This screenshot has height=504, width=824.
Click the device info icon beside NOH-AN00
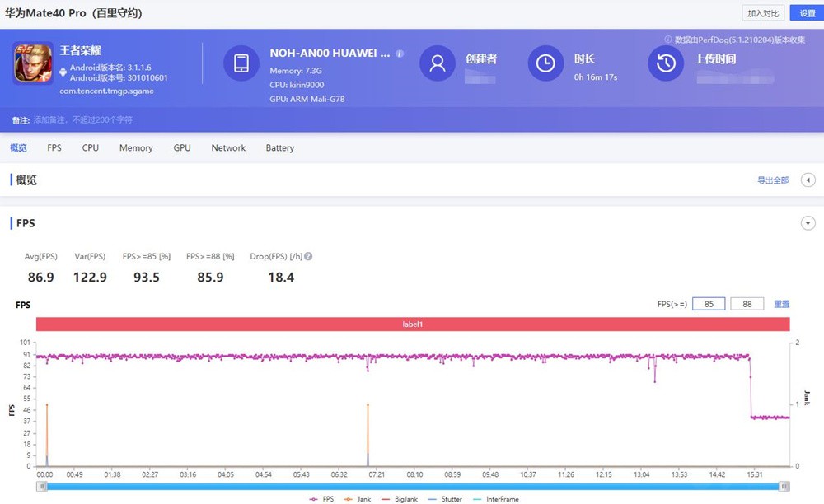[x=400, y=54]
